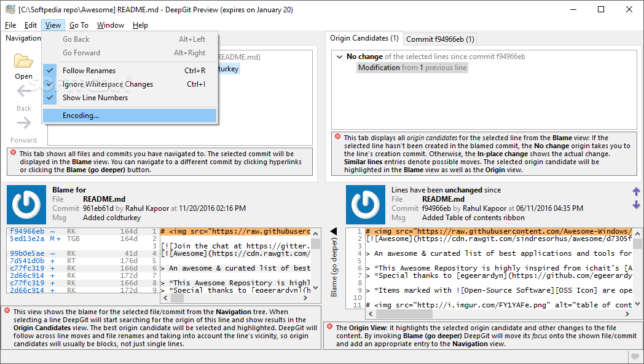Viewport: 644px width, 364px height.
Task: Click commit hash 7d541d0b in blame list
Action: 27,261
